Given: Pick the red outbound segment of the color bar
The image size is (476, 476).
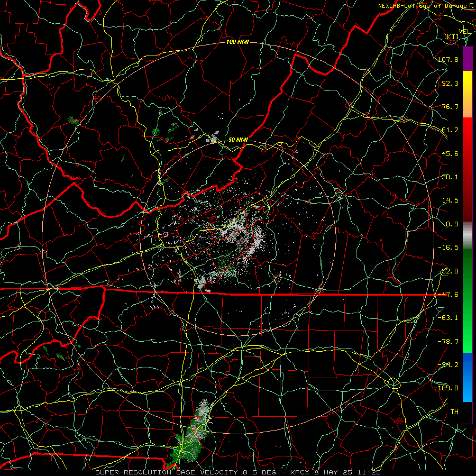Looking at the screenshot, I should pyautogui.click(x=467, y=169).
